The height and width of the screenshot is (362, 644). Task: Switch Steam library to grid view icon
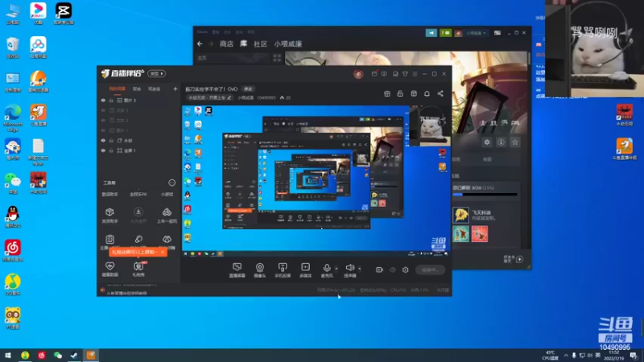277,58
